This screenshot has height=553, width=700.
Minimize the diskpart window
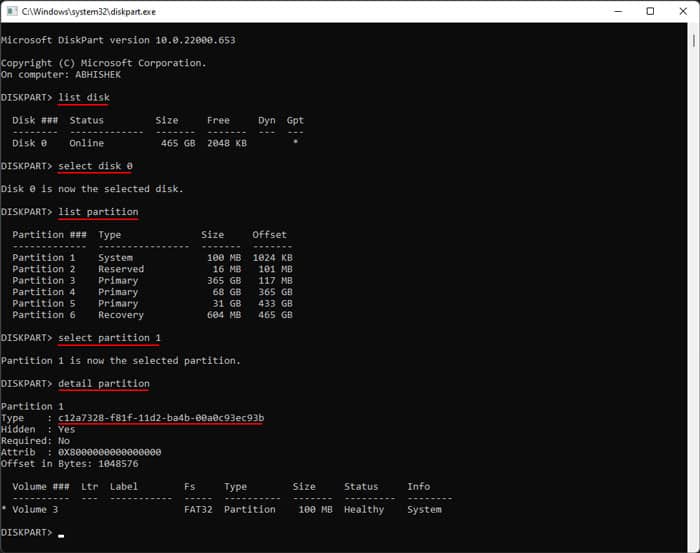(x=618, y=11)
